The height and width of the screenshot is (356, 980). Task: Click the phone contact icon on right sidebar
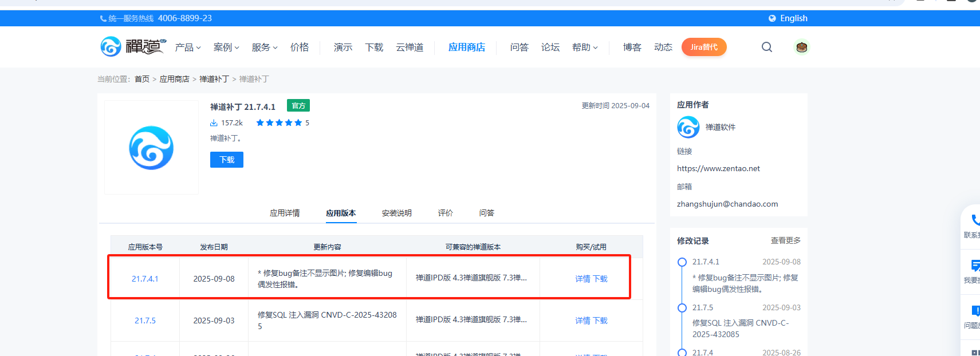click(x=974, y=220)
